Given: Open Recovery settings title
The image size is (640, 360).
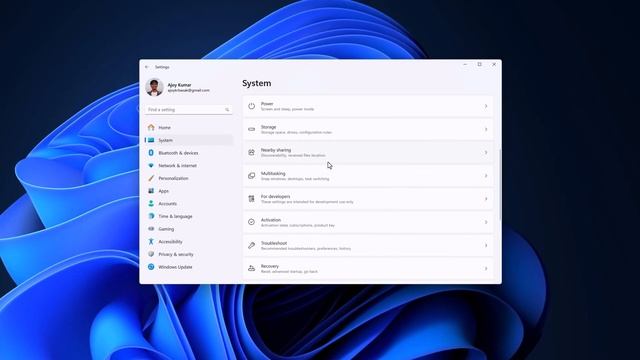Looking at the screenshot, I should pyautogui.click(x=270, y=266).
